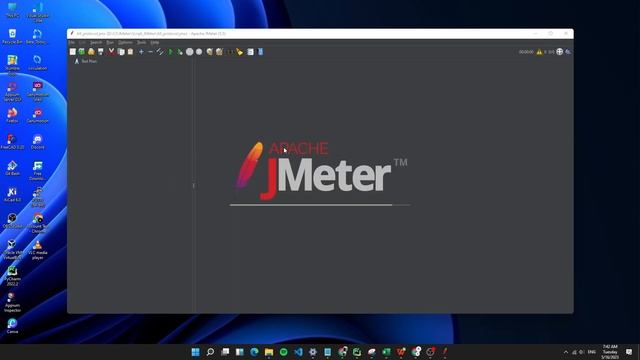
Task: Open Visual Studio Code from the taskbar
Action: (x=298, y=352)
